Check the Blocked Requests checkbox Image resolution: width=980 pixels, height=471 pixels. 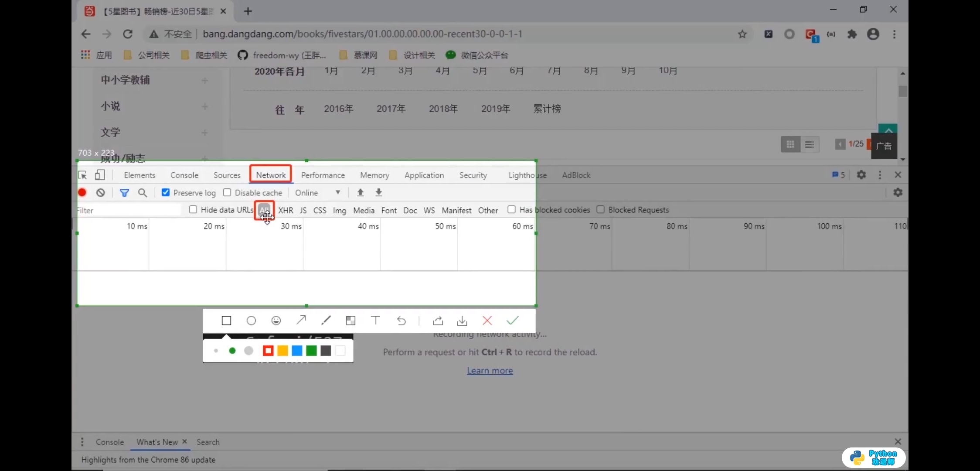click(601, 209)
